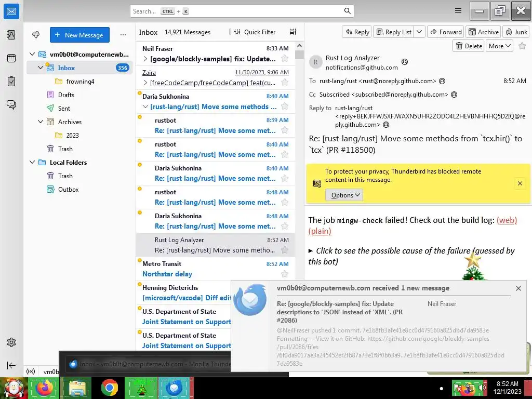532x399 pixels.
Task: Star the open message in header
Action: (x=522, y=46)
